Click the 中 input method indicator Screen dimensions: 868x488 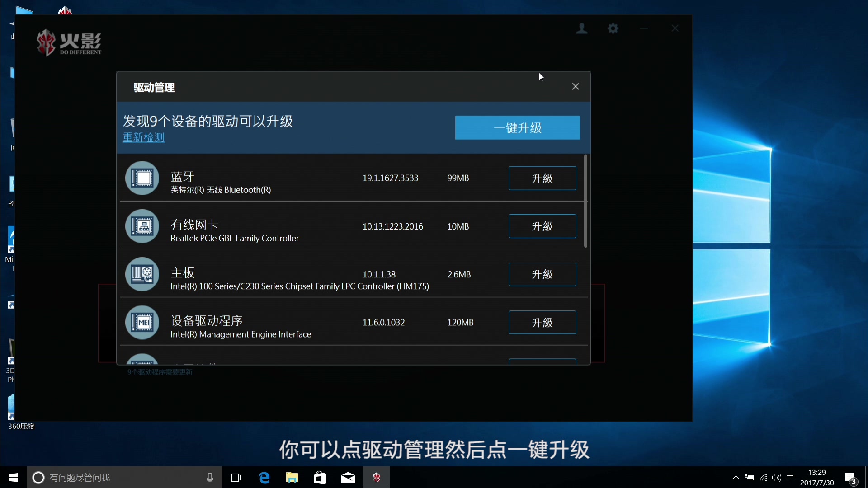coord(790,478)
